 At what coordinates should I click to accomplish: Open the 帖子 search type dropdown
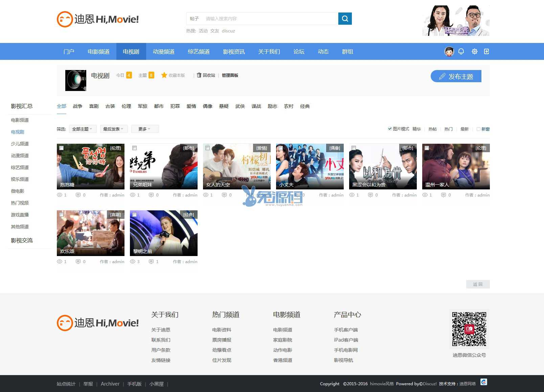tap(194, 19)
